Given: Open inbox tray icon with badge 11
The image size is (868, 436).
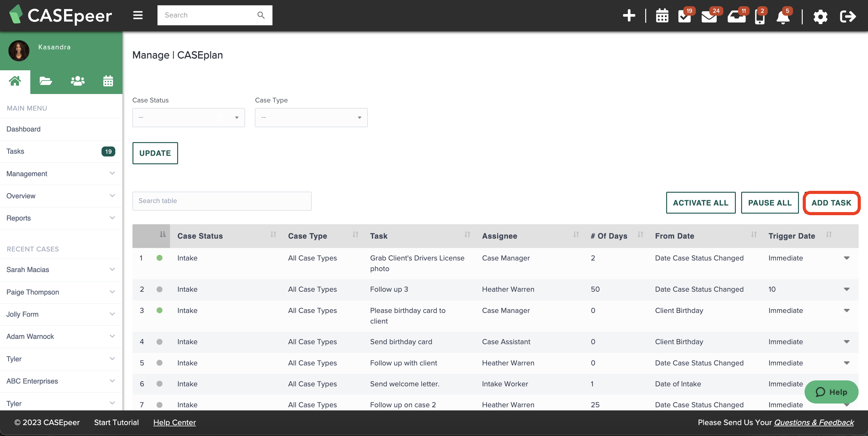Looking at the screenshot, I should pyautogui.click(x=736, y=16).
